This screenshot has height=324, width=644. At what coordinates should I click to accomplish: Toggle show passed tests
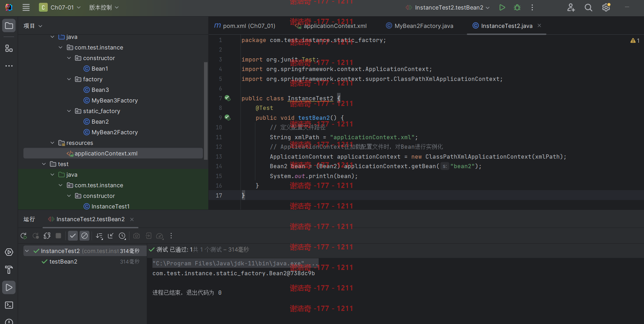[x=73, y=236]
